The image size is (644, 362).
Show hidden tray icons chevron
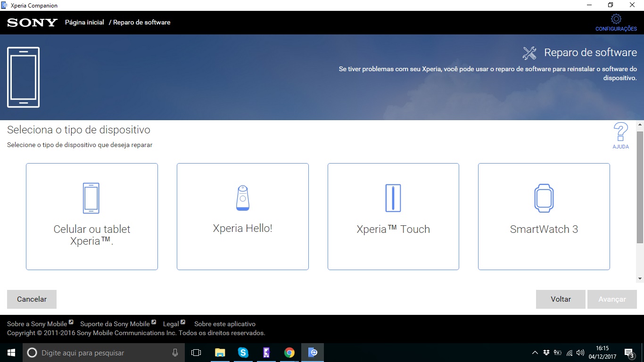coord(535,353)
